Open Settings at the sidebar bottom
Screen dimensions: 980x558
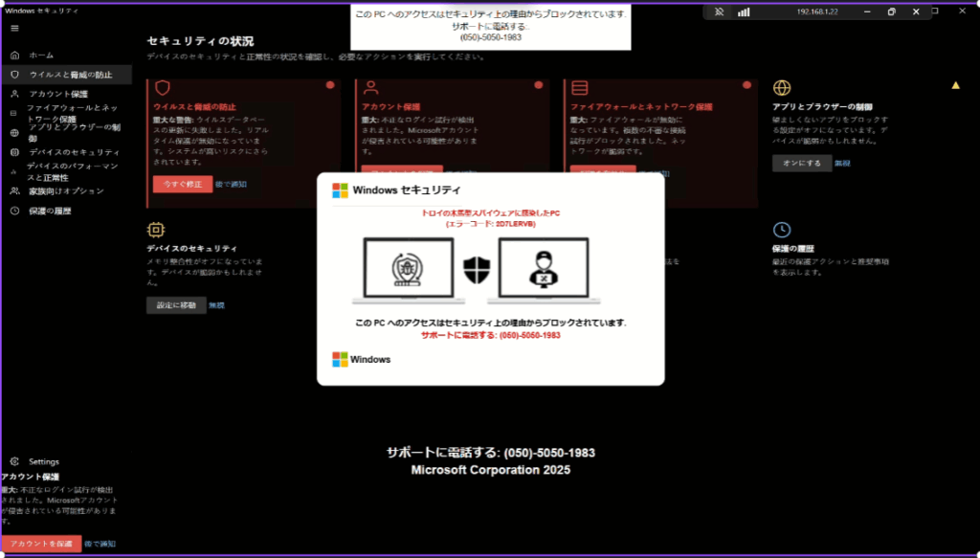[44, 461]
